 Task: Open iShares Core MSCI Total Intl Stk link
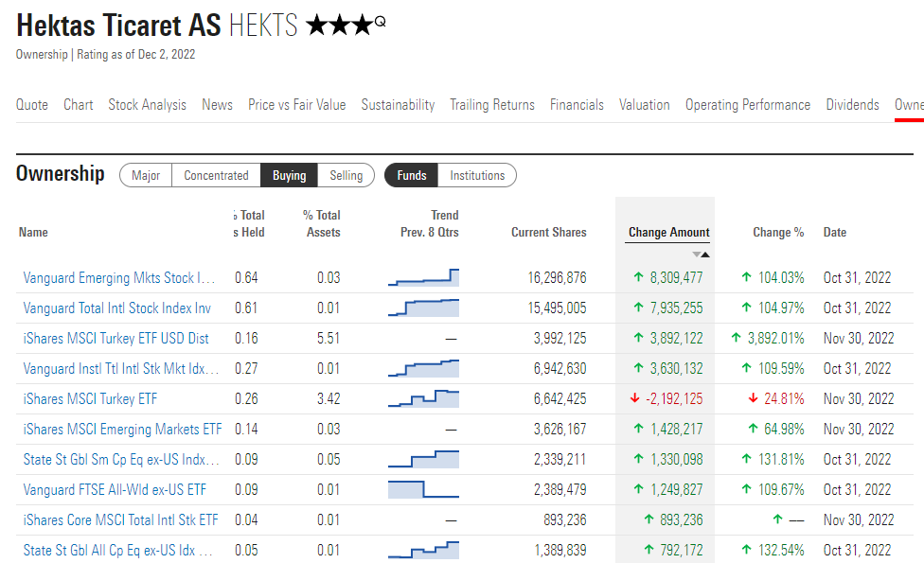click(x=120, y=520)
